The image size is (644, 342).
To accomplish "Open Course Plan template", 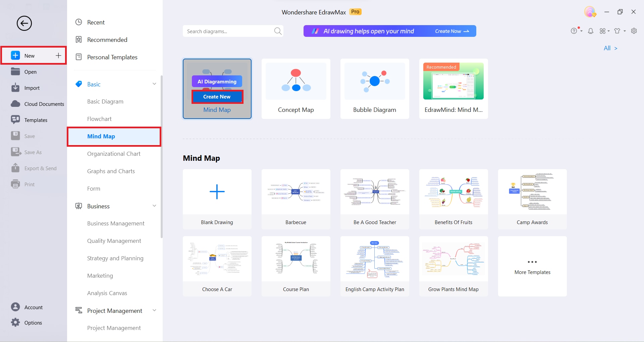I will (x=296, y=266).
